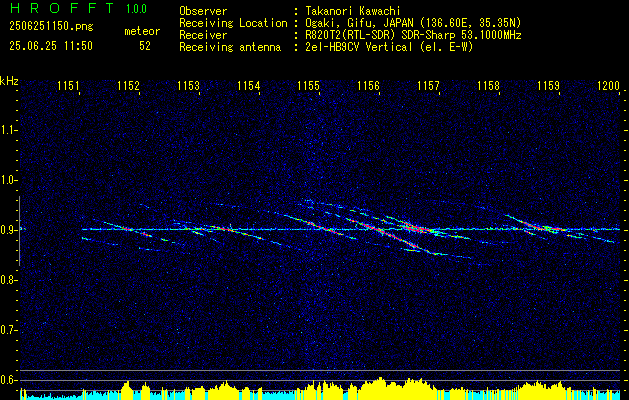
Task: Click the 0.9 kHz axis label
Action: [x=7, y=230]
